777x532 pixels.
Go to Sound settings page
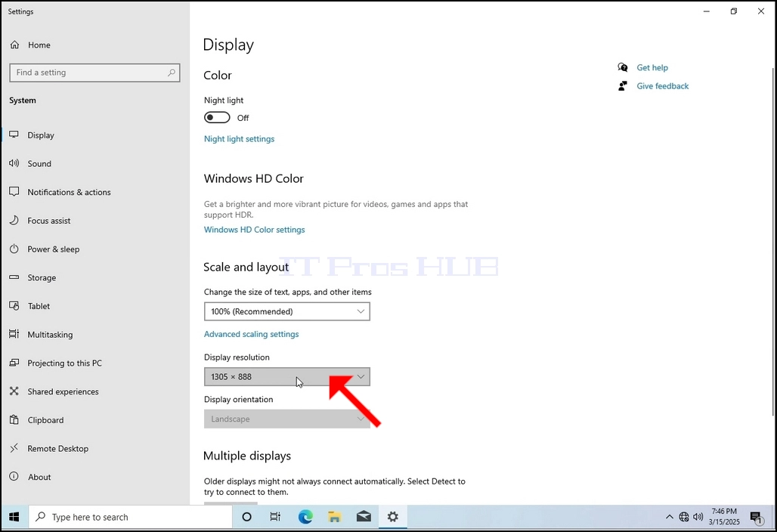click(x=94, y=163)
